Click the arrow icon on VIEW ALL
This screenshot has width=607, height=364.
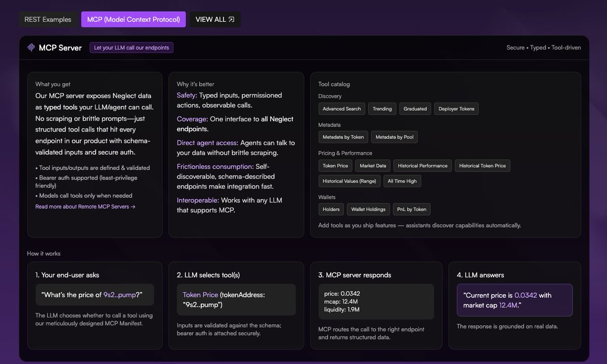pyautogui.click(x=232, y=19)
